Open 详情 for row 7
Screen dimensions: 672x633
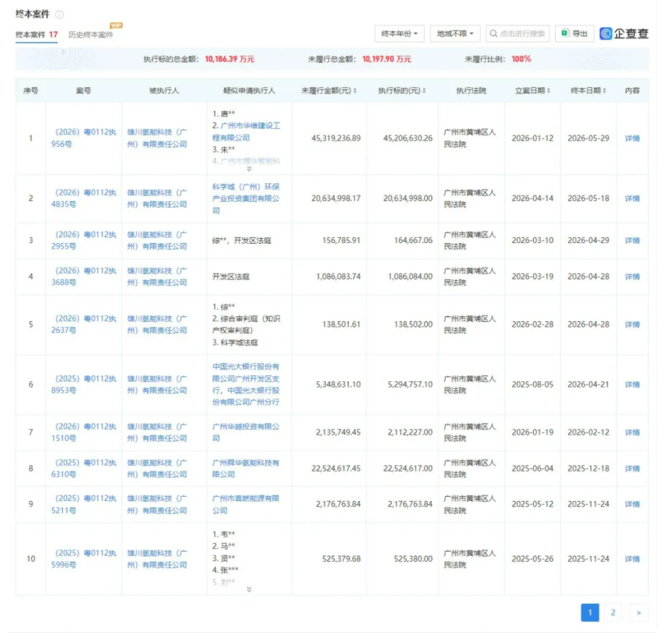tap(632, 432)
